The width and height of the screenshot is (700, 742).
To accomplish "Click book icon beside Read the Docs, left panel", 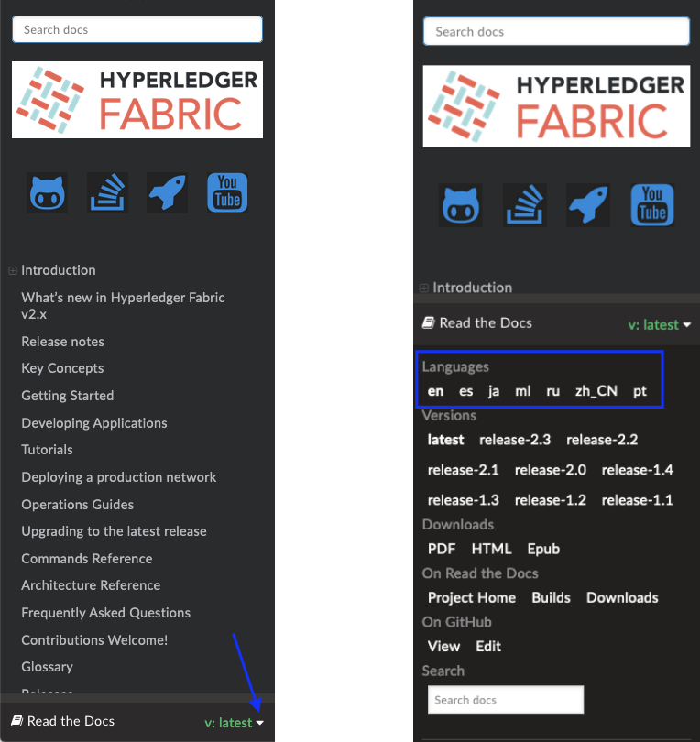I will click(x=17, y=721).
